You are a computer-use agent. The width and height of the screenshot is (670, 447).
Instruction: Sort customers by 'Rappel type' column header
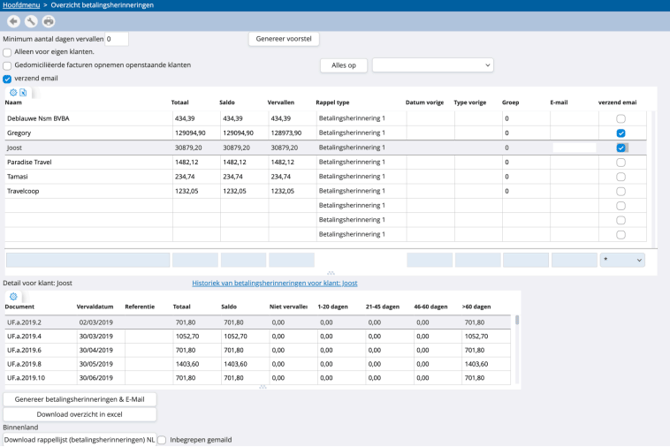point(334,102)
